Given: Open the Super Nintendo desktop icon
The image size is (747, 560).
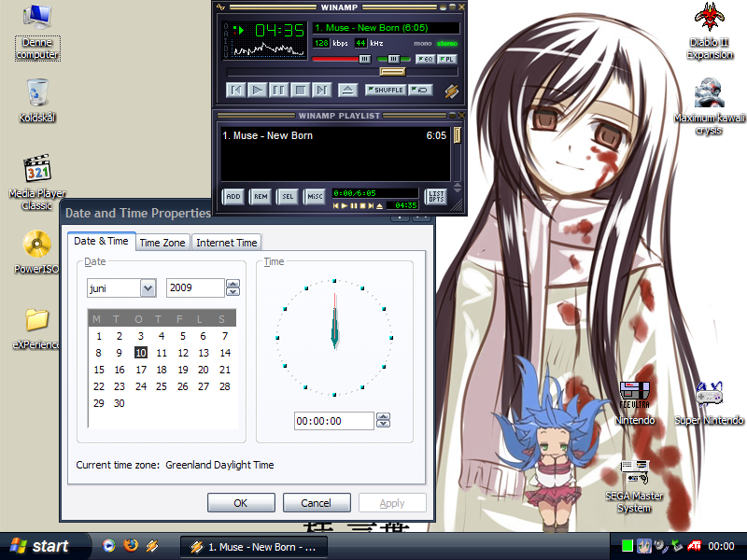Looking at the screenshot, I should coord(709,403).
